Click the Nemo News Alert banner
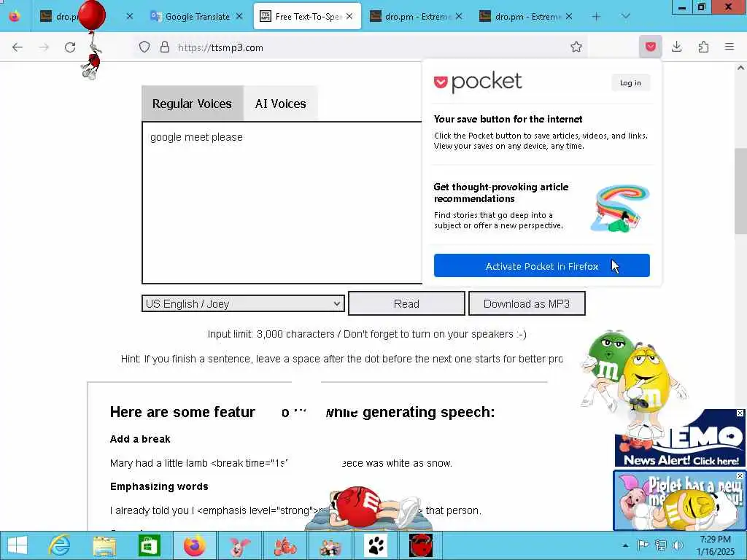This screenshot has height=560, width=747. click(681, 437)
